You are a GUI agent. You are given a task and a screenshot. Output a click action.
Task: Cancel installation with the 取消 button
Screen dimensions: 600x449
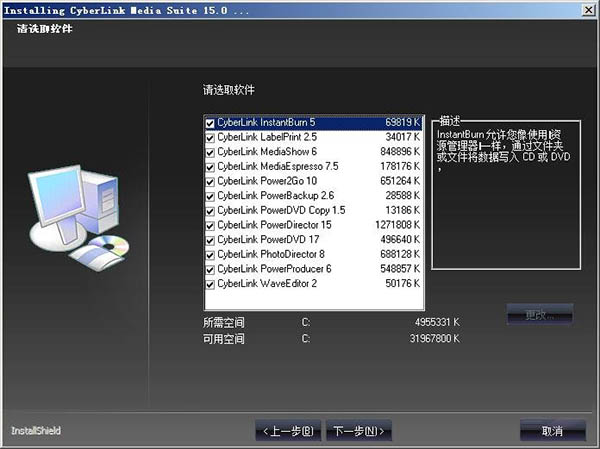tap(553, 431)
